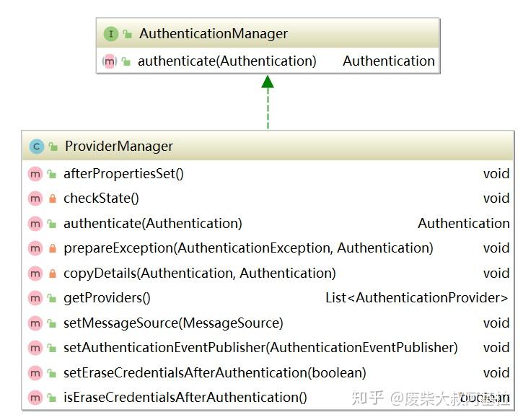Click the method icon for setAuthenticationEventPublisher
This screenshot has height=420, width=523.
[35, 349]
